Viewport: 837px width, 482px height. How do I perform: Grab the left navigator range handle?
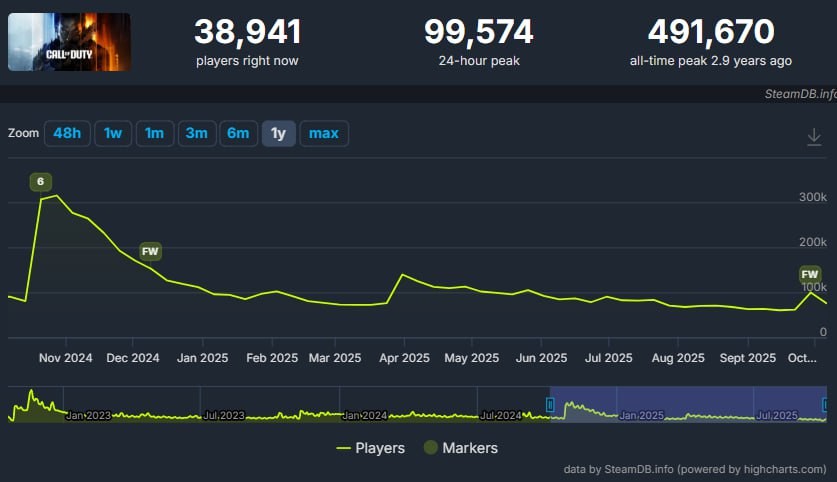point(549,404)
